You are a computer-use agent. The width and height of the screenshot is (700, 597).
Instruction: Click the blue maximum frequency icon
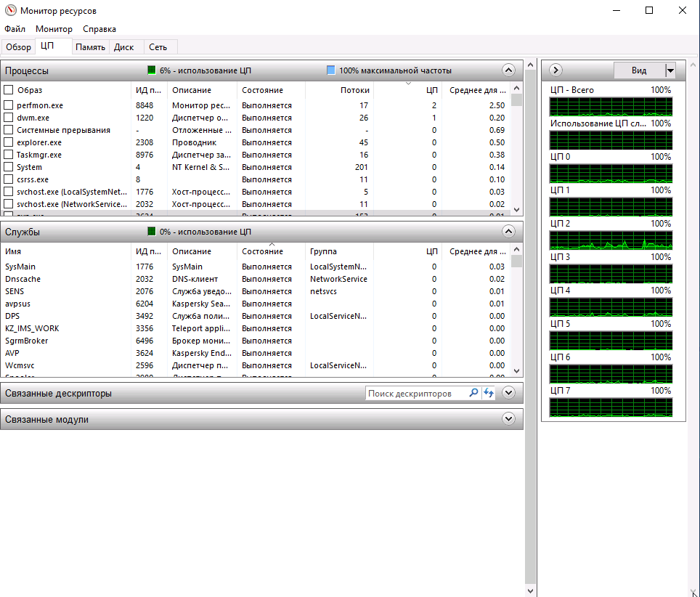(331, 70)
